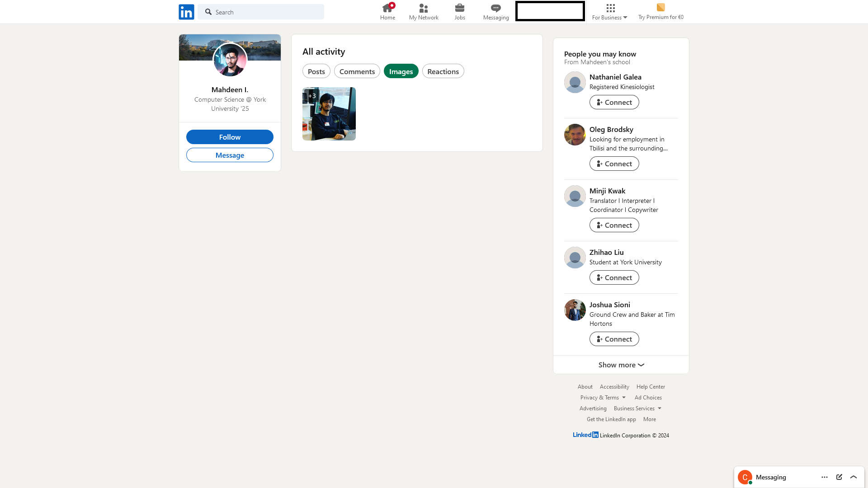Open the +3 image post thumbnail
868x488 pixels.
pos(329,114)
